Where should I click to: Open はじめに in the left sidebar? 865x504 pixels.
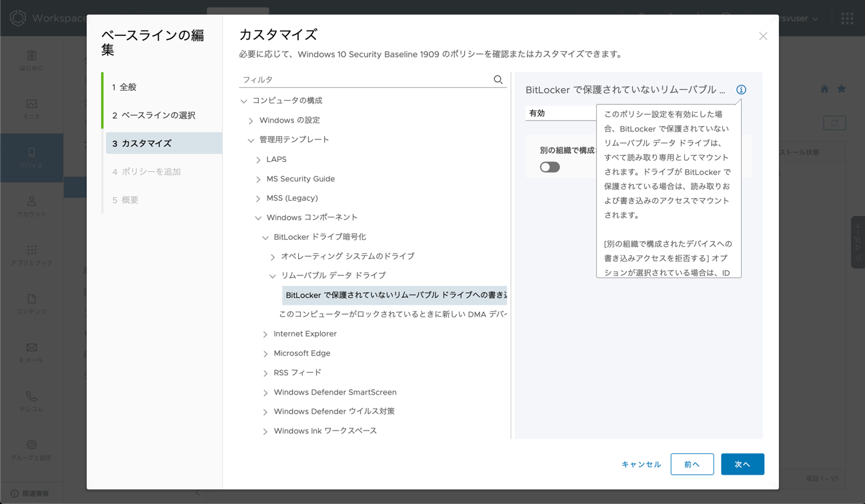click(31, 61)
